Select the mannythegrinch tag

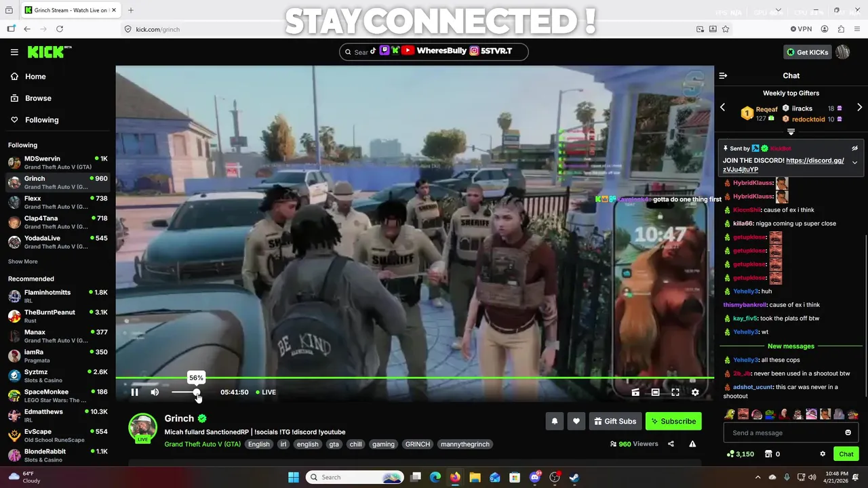(465, 445)
